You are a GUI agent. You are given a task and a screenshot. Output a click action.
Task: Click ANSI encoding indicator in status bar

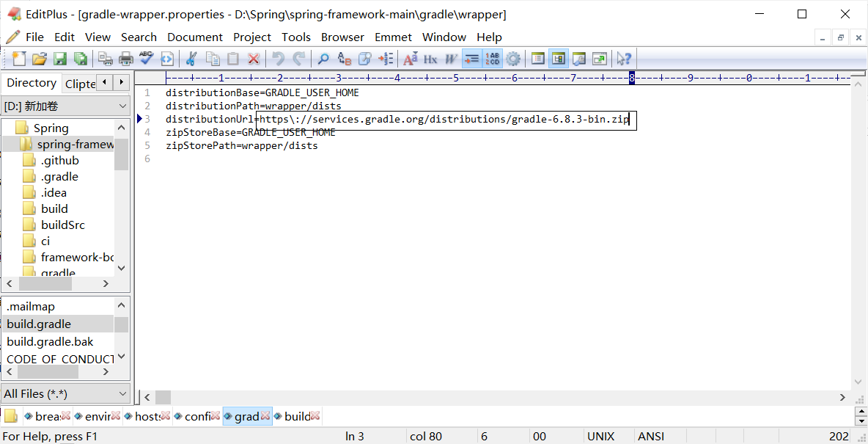(651, 437)
